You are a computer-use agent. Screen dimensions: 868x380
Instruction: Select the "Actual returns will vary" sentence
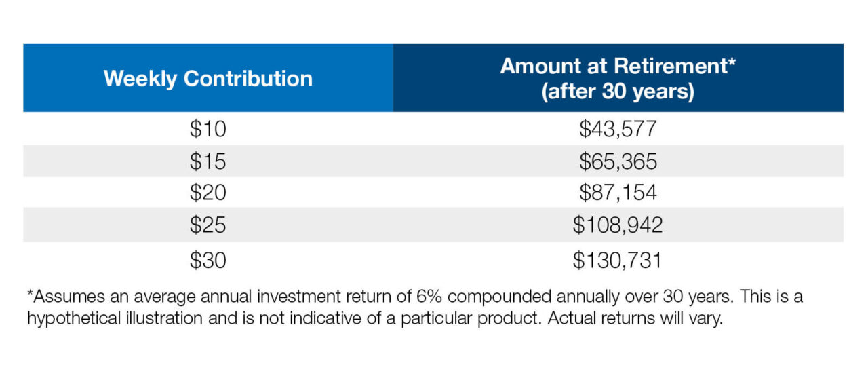(642, 318)
